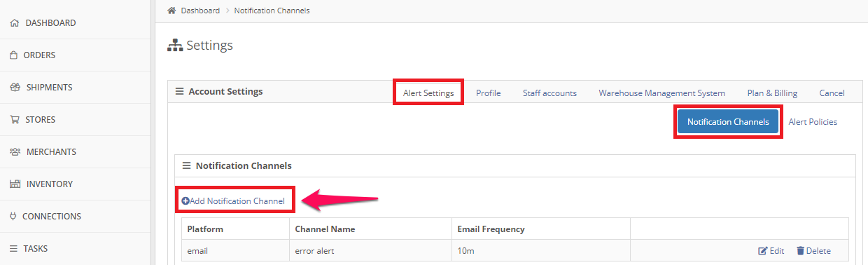Edit the error alert email channel
The height and width of the screenshot is (265, 868).
771,251
